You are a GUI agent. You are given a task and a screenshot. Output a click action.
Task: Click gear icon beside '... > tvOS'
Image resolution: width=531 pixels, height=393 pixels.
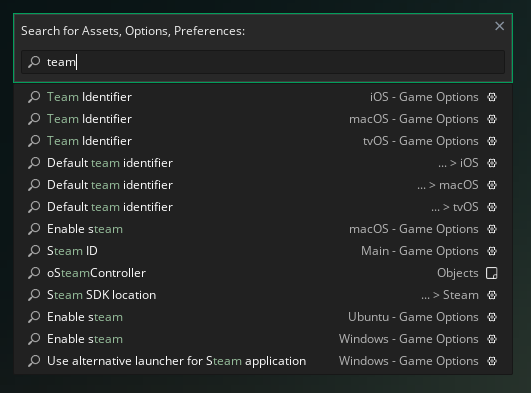pos(492,207)
